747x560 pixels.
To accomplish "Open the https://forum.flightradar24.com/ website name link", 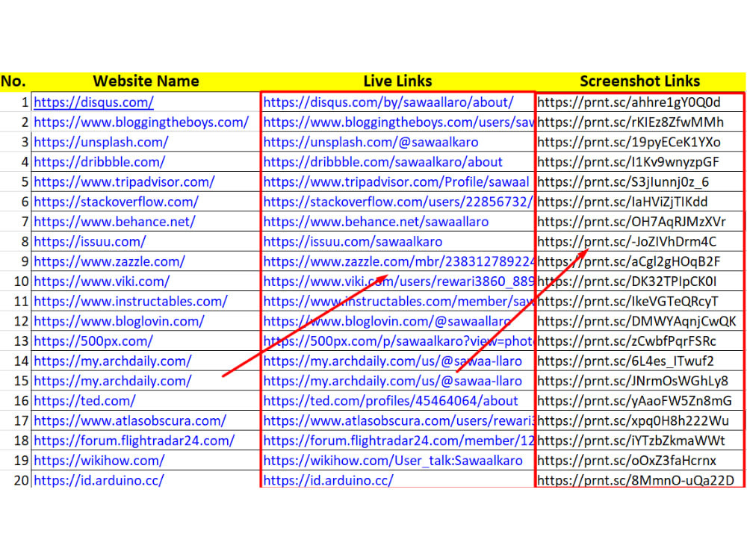I will (134, 441).
